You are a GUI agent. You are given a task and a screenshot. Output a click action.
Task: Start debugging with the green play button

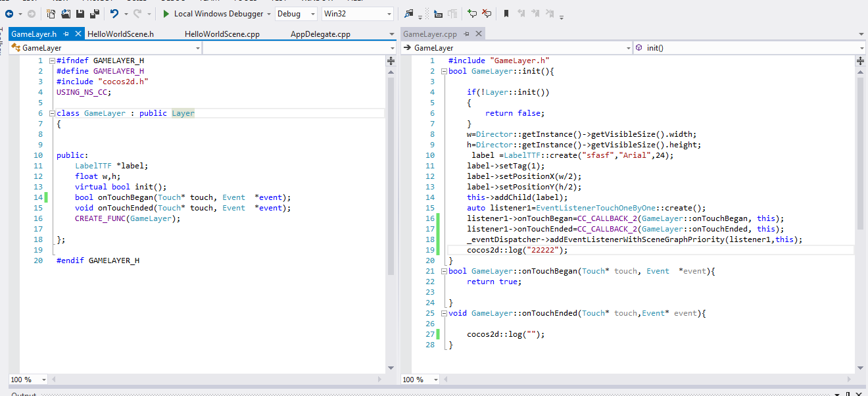166,13
